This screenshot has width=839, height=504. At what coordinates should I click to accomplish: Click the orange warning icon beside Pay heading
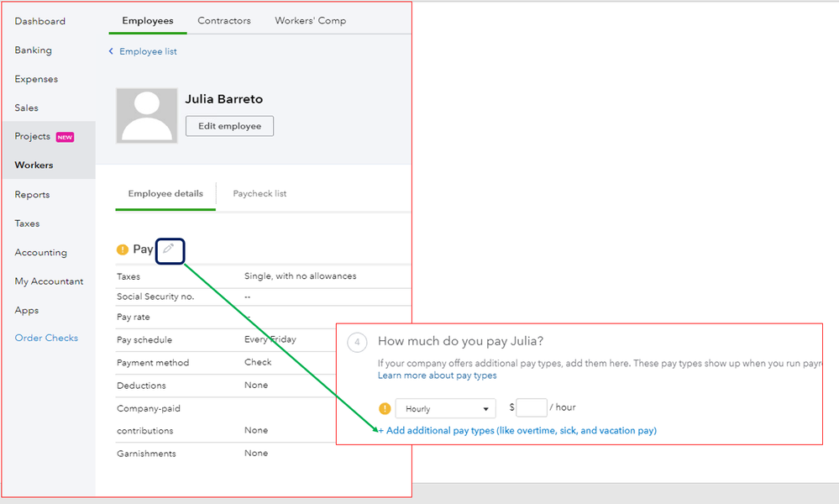[123, 249]
